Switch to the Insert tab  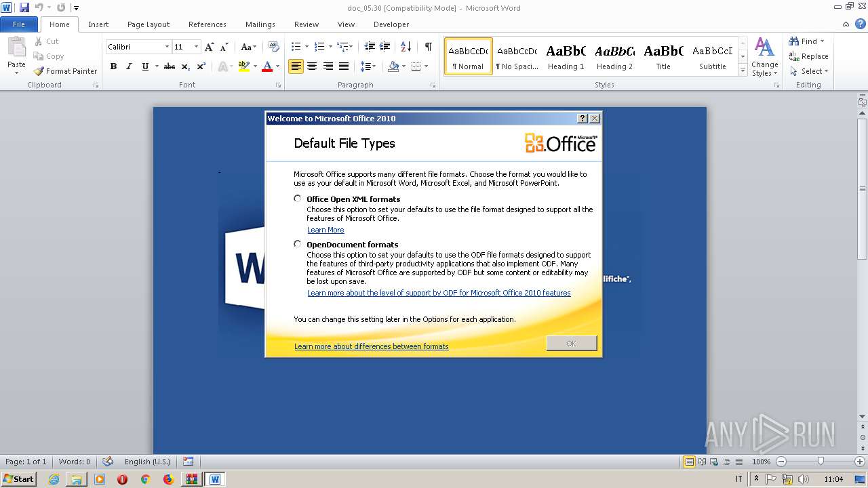pyautogui.click(x=98, y=24)
